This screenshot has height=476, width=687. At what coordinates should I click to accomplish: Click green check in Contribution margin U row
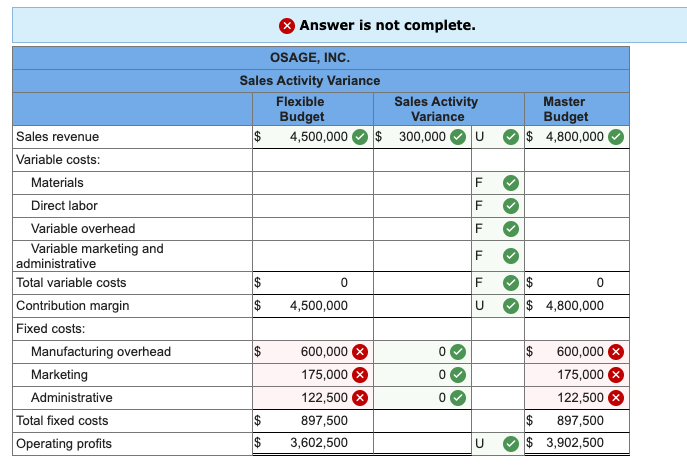[x=511, y=306]
